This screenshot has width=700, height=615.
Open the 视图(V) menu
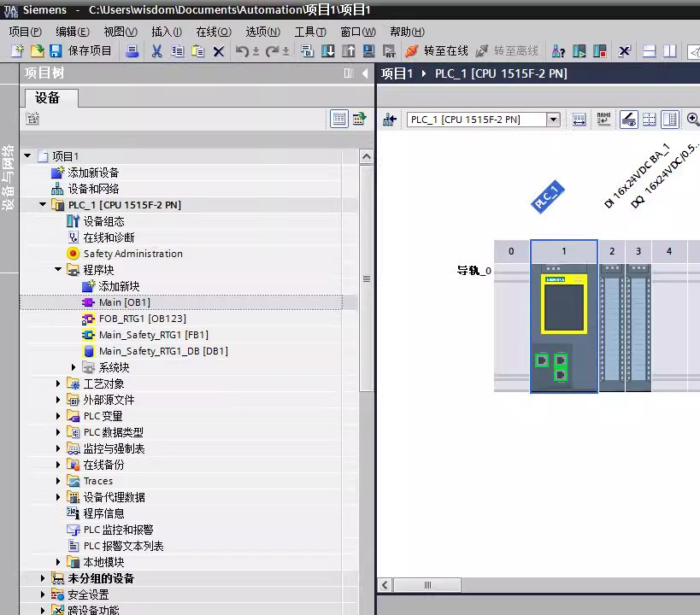coord(121,32)
